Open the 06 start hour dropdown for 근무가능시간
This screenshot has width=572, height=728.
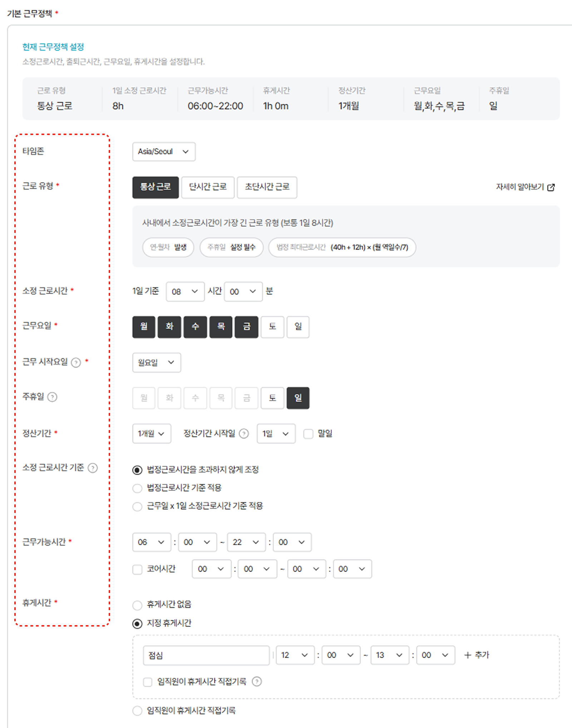(x=152, y=542)
